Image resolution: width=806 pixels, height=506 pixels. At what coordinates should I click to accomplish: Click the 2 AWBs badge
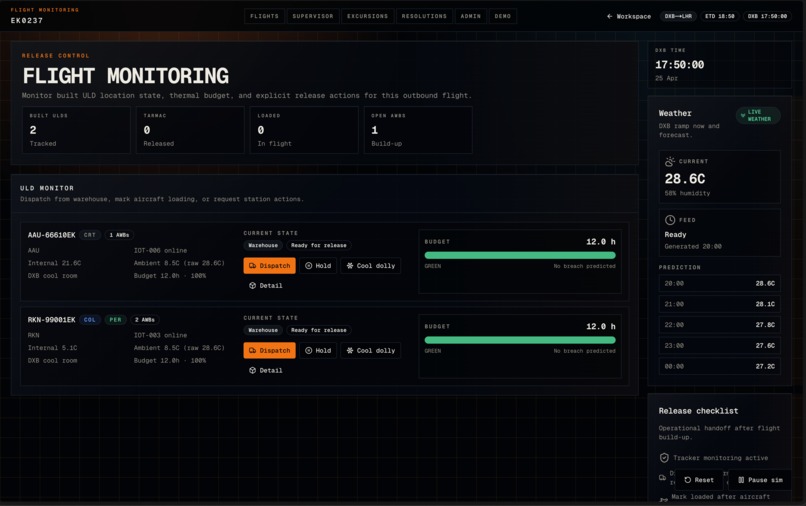tap(144, 320)
